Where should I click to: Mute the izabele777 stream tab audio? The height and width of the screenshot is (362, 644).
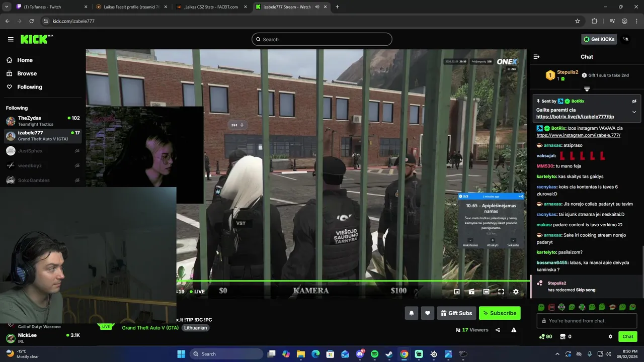tap(317, 7)
